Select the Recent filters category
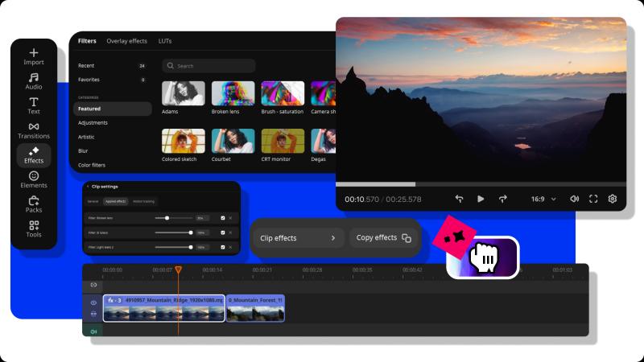The image size is (644, 362). point(112,66)
